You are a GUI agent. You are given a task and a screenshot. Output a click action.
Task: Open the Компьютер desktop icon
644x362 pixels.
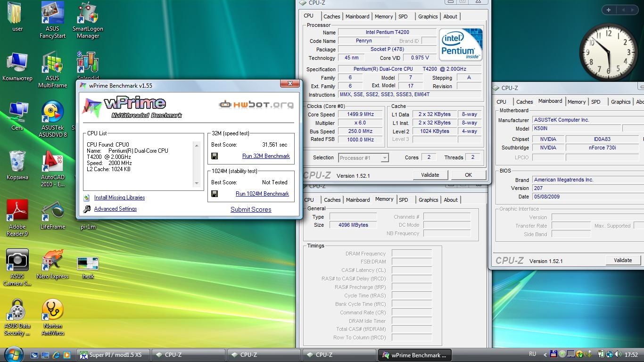17,66
